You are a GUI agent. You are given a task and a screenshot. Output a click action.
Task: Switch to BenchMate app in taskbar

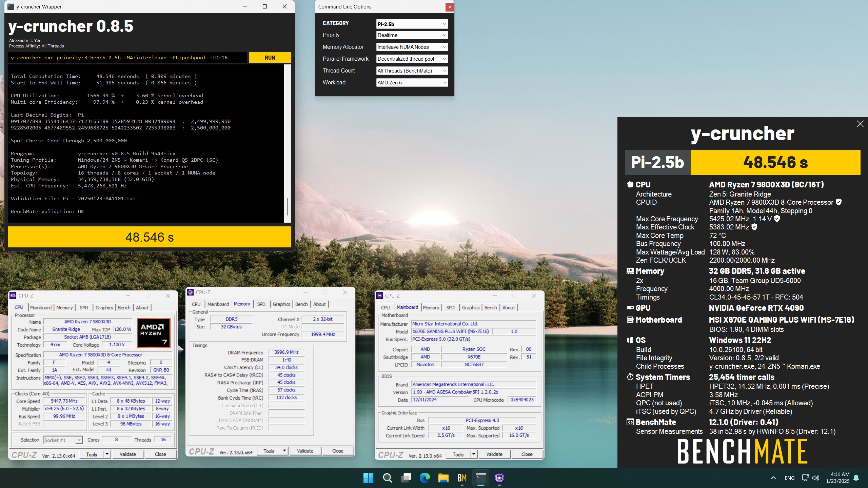click(462, 478)
